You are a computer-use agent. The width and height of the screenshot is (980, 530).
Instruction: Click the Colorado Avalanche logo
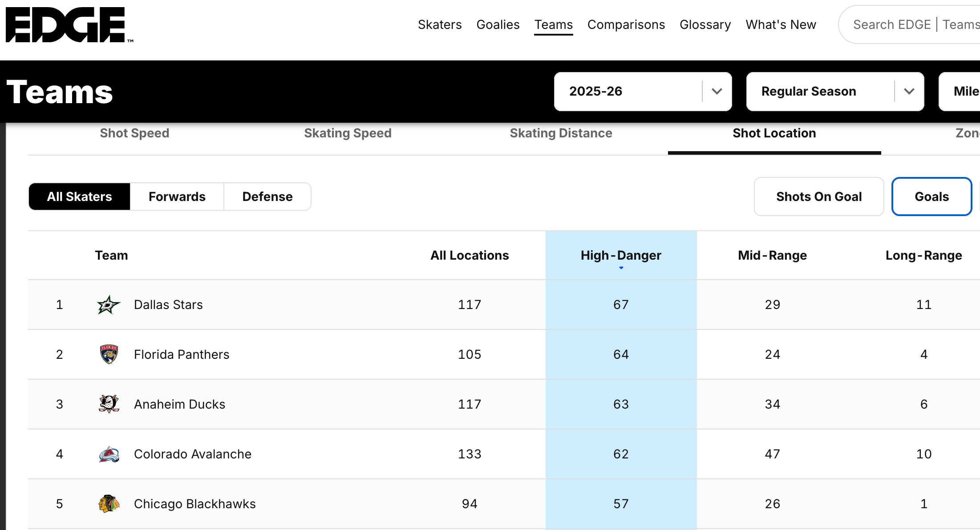(x=109, y=454)
